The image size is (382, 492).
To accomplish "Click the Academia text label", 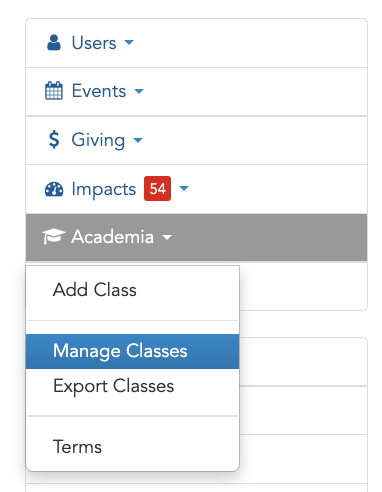I will tap(113, 237).
